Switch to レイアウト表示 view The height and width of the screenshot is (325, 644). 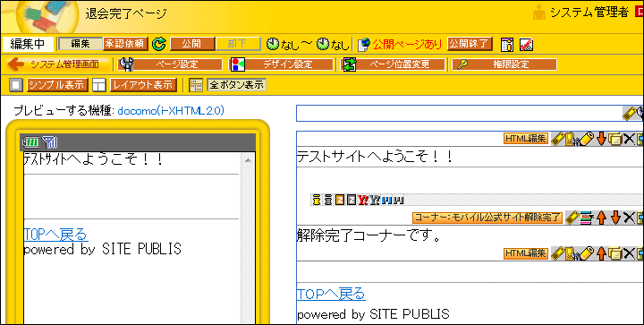tap(143, 85)
